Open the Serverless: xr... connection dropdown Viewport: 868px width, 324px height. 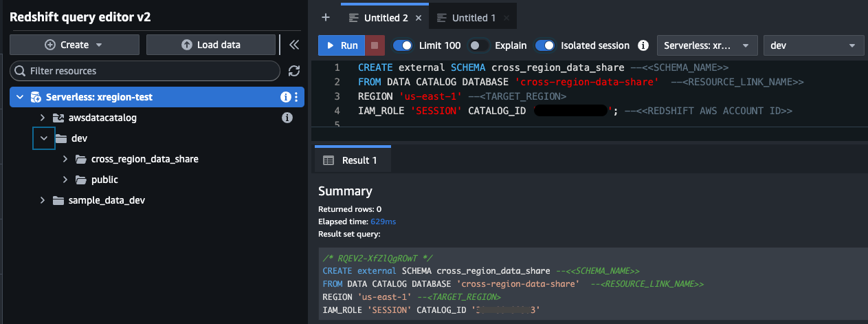click(x=707, y=45)
